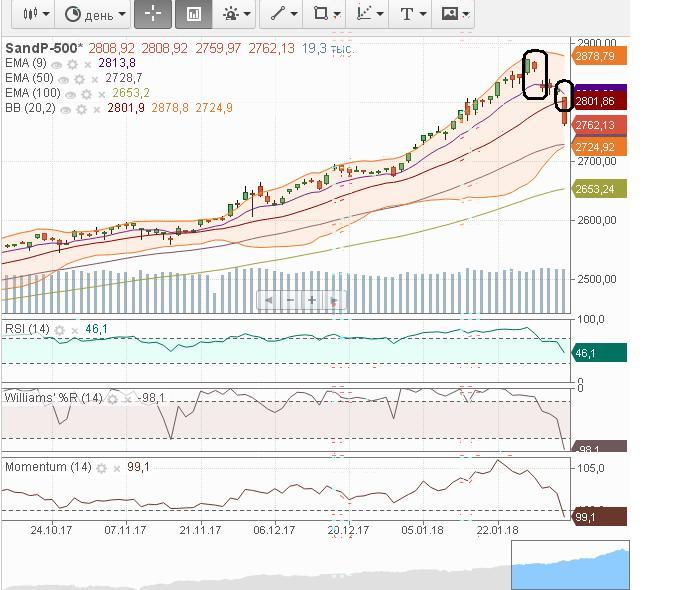Hide the EMA (9) line
The image size is (674, 590).
click(x=56, y=65)
